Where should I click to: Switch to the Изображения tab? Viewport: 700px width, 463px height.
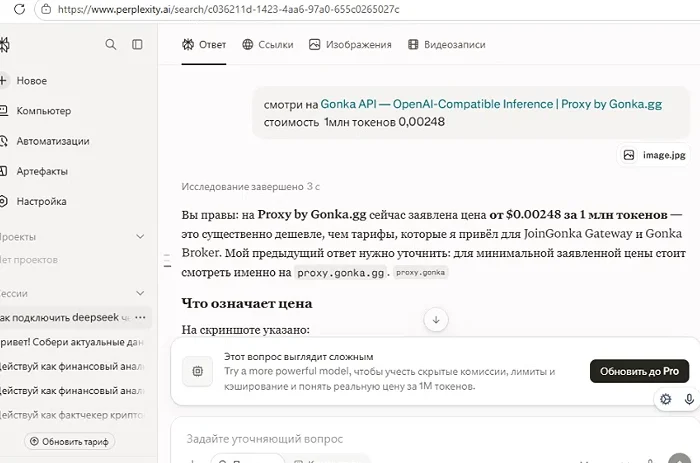pos(350,45)
